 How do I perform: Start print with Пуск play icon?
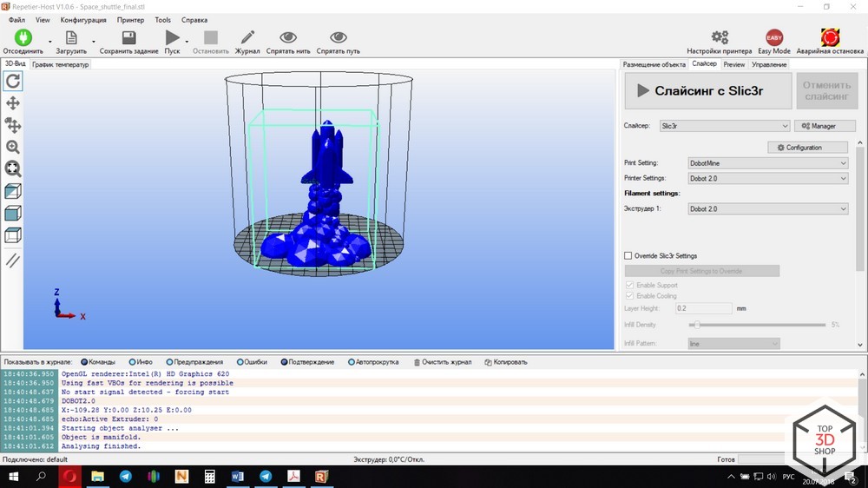[172, 37]
